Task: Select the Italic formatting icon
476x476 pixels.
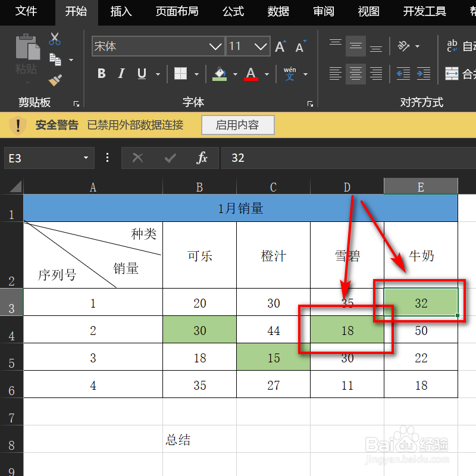Action: pos(121,73)
